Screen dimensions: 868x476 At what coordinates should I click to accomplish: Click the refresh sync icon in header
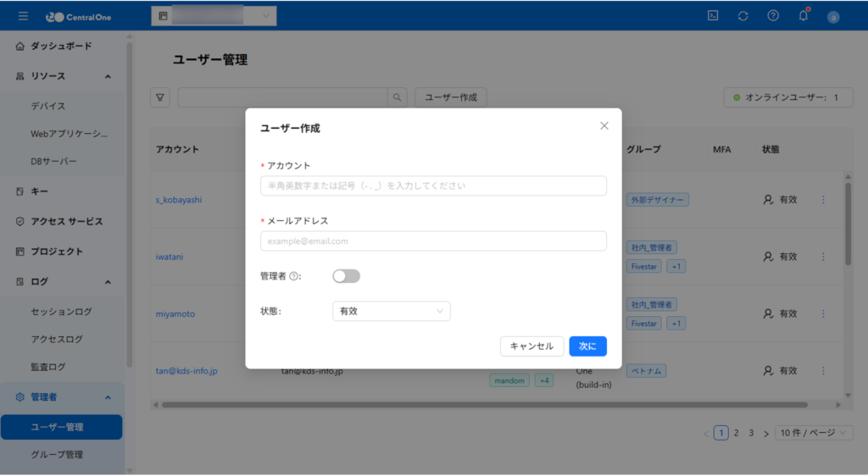tap(743, 15)
